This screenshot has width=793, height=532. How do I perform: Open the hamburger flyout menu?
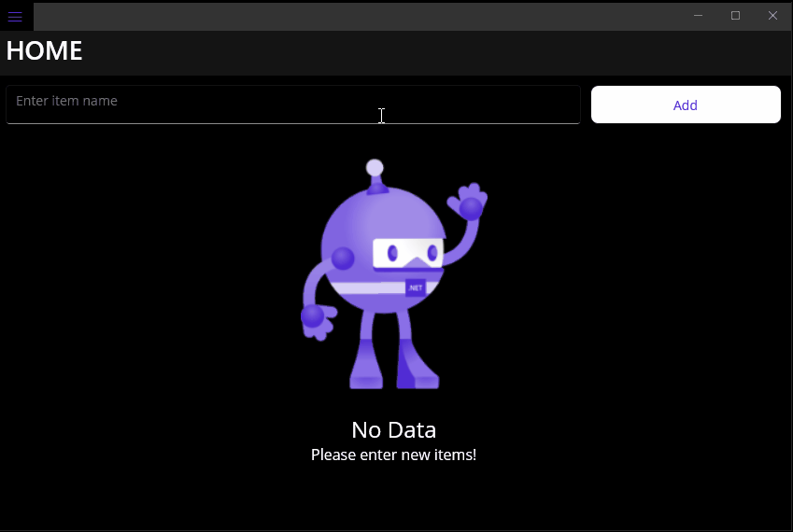click(15, 17)
